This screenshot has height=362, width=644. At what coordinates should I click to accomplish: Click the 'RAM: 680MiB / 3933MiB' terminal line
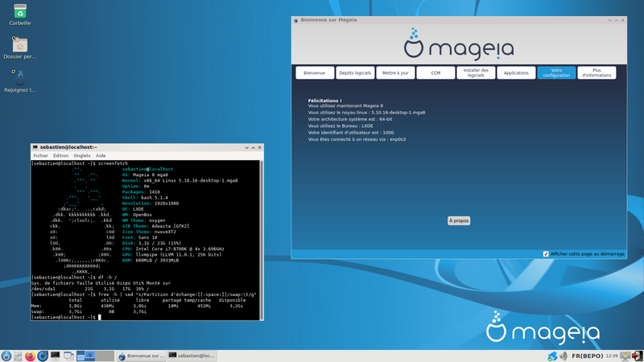point(151,260)
